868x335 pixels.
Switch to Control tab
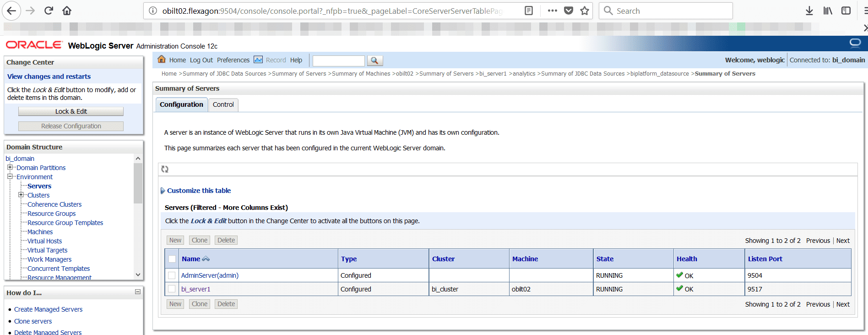click(223, 104)
